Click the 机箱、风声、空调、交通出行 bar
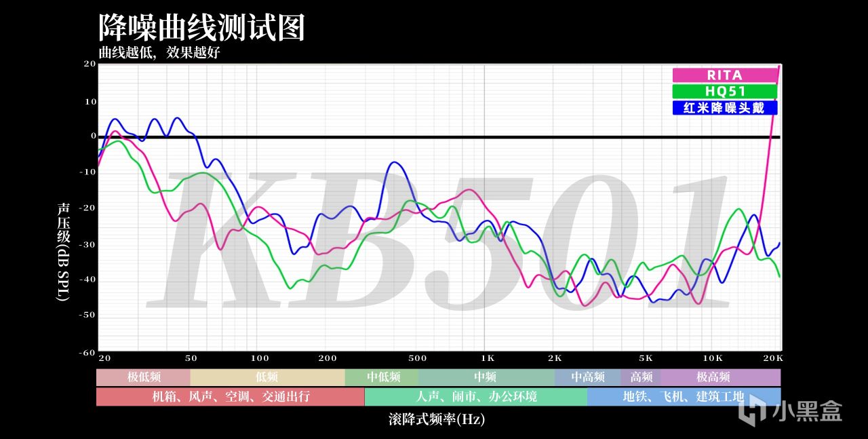Screen dimensions: 868x439 (231, 397)
